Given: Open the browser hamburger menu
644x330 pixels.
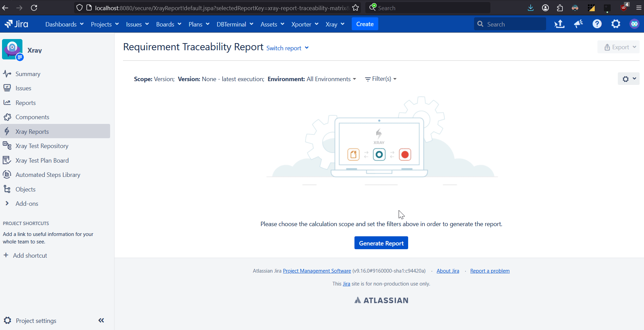Looking at the screenshot, I should pyautogui.click(x=639, y=8).
